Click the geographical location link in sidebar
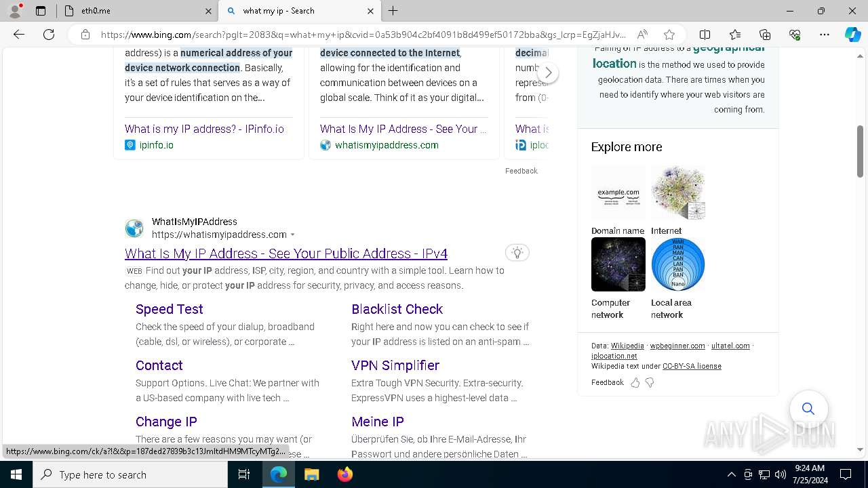Screen dimensions: 868x488 (x=678, y=56)
